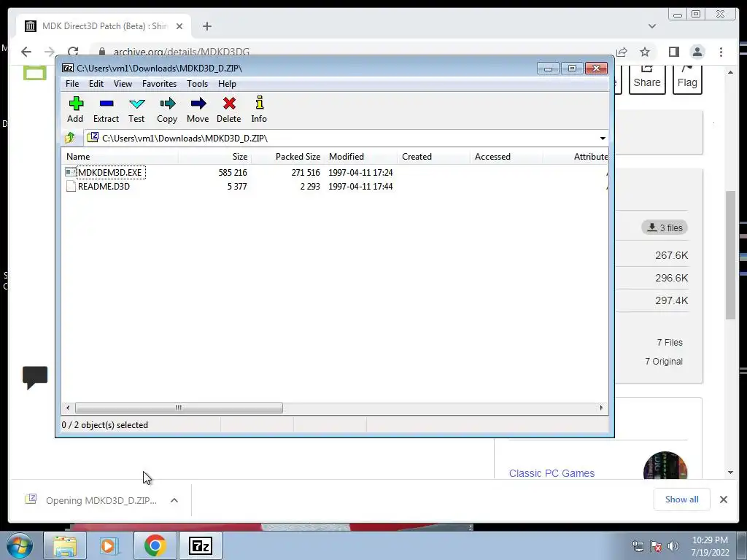This screenshot has width=747, height=560.
Task: Click the Share button on archive.org
Action: click(647, 79)
